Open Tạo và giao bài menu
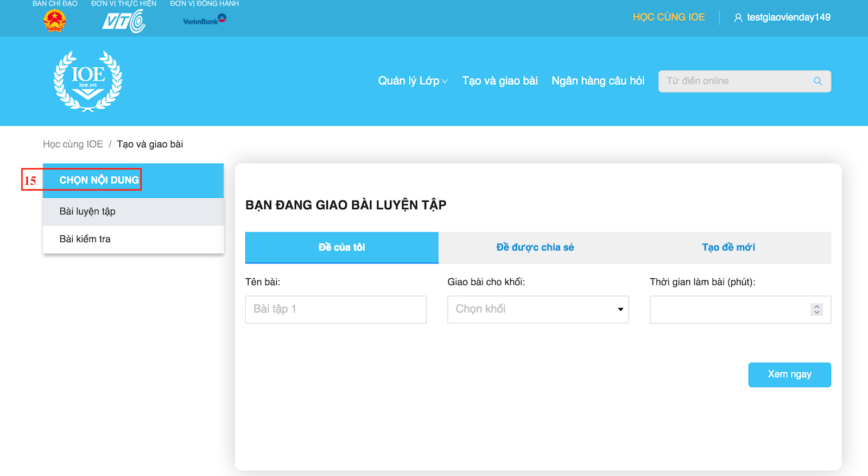This screenshot has height=476, width=868. point(499,81)
